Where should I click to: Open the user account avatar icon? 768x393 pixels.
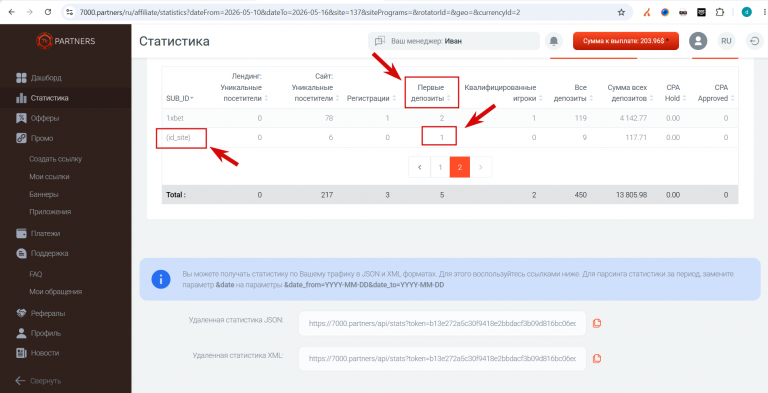click(698, 41)
